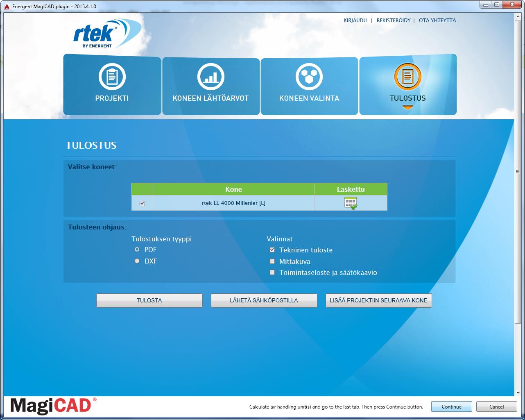Open the Ota yhteyttä link
The width and height of the screenshot is (525, 420).
coord(437,20)
